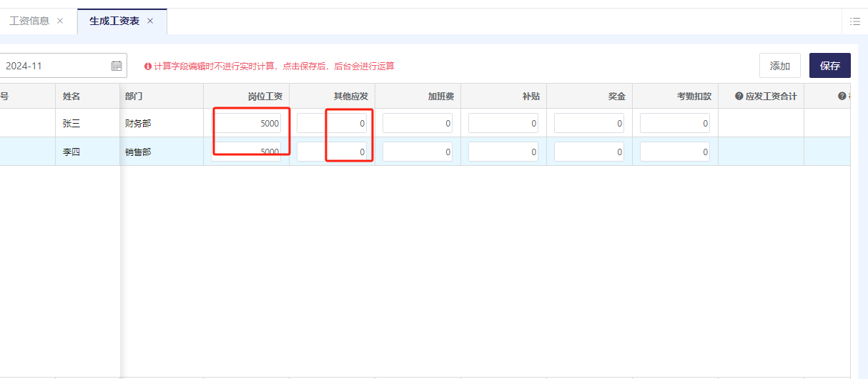Screen dimensions: 868x379
Task: Edit 张三's 考勤扣款 field
Action: [675, 123]
